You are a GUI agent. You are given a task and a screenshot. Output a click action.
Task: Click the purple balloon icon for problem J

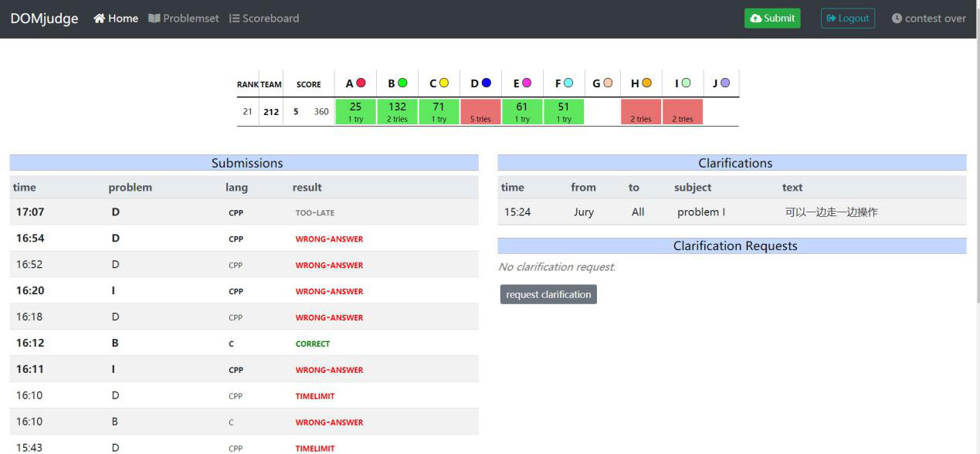tap(724, 83)
